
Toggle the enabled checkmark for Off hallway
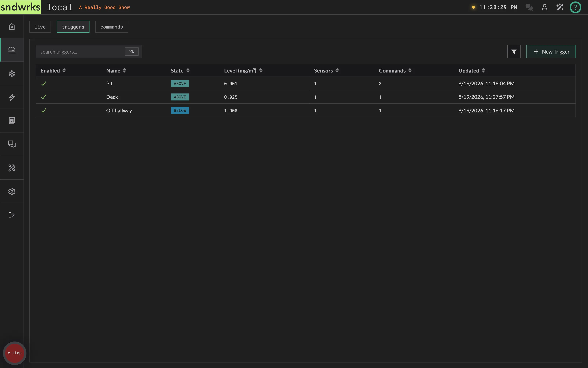pos(44,111)
